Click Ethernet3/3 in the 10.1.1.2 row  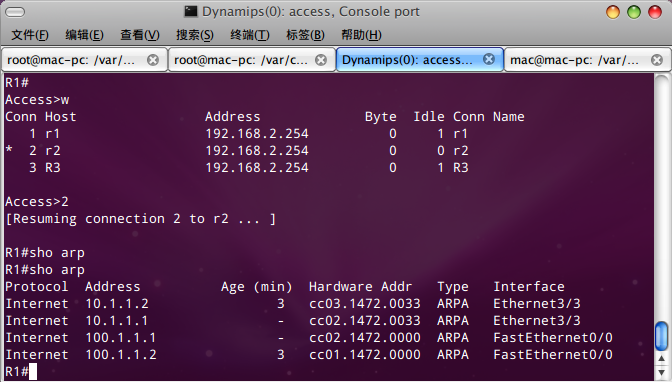[x=537, y=304]
